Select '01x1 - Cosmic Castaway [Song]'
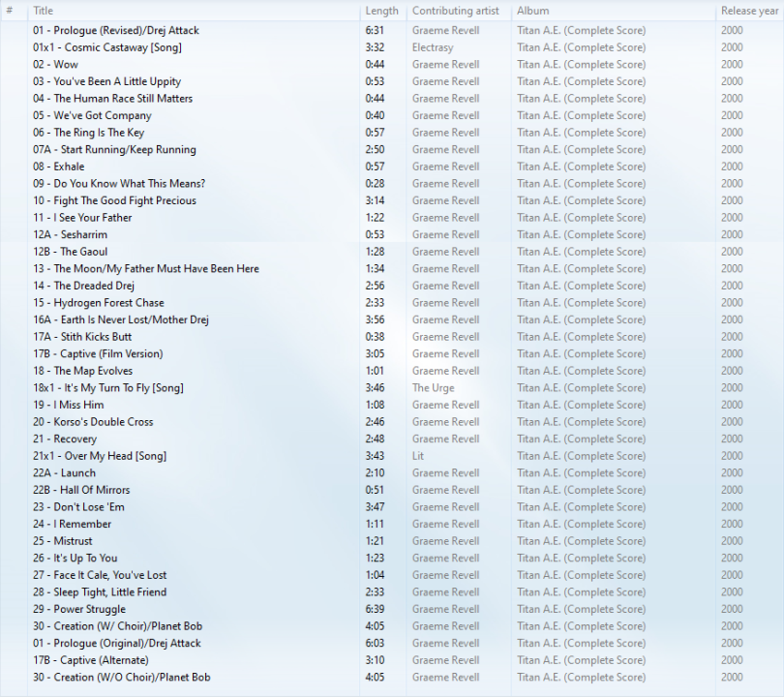Viewport: 784px width, 697px height. tap(107, 47)
